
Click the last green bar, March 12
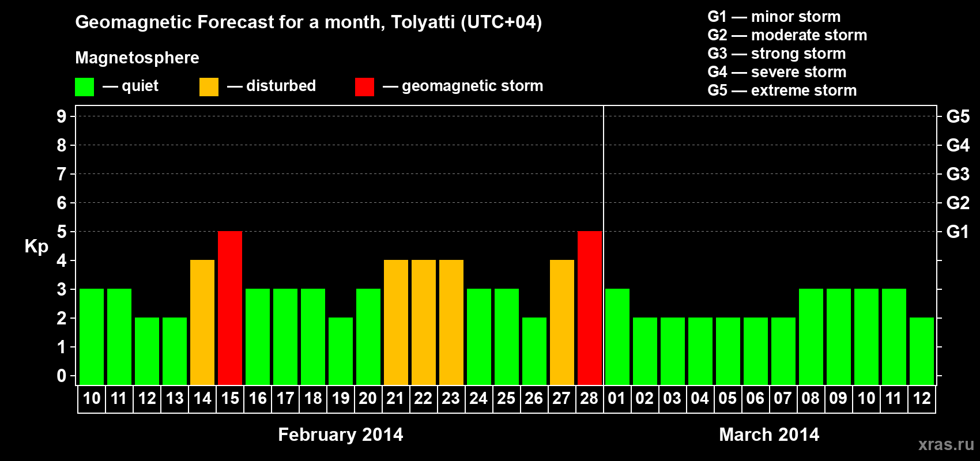(922, 351)
